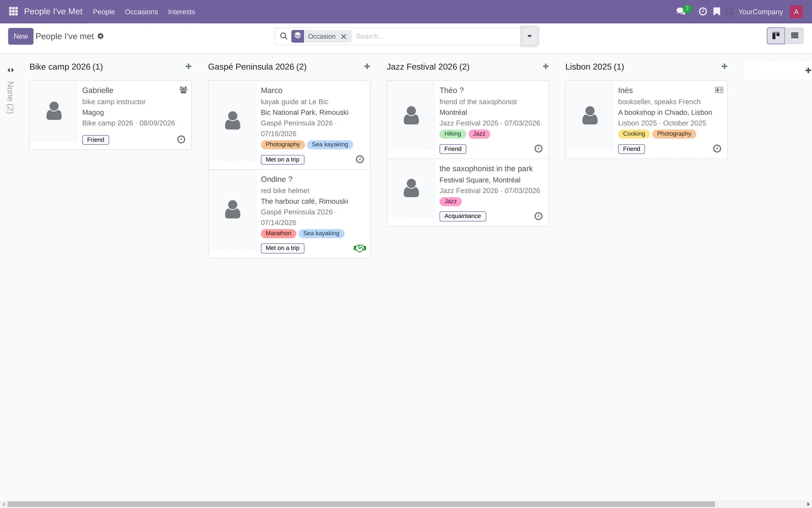Switch to list view
The image size is (812, 508).
[x=794, y=36]
